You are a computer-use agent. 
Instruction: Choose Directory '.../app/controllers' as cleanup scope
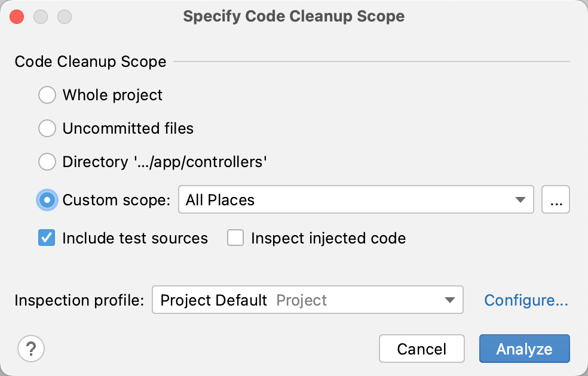[x=47, y=162]
